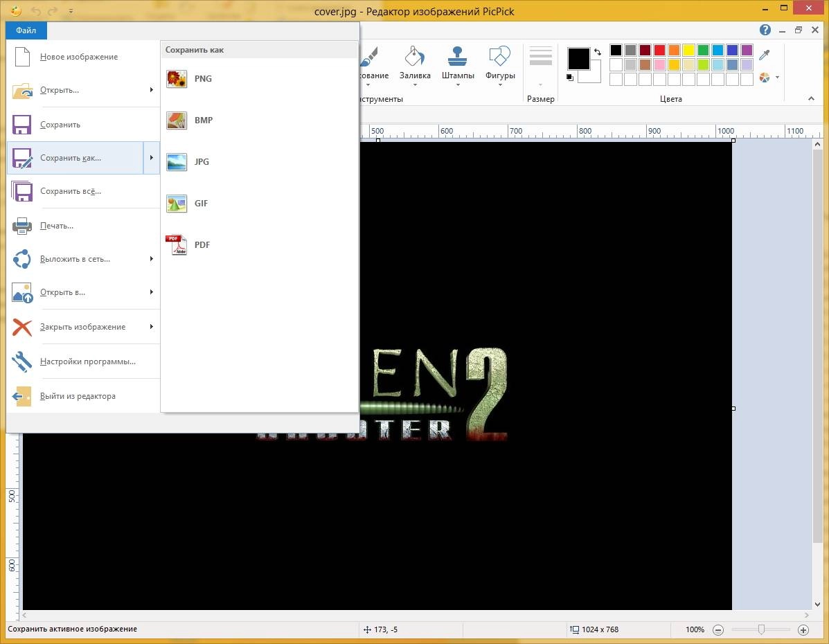Screen dimensions: 829x644
Task: Click the horizontal scrollbar right arrow
Action: pyautogui.click(x=807, y=615)
